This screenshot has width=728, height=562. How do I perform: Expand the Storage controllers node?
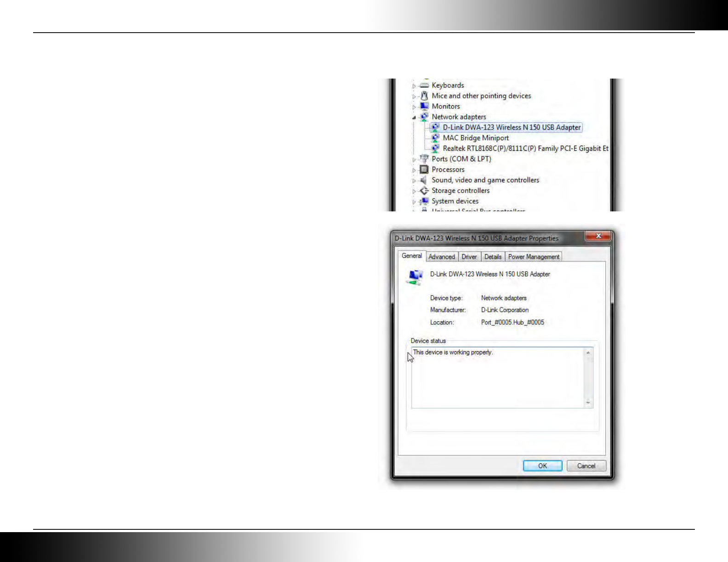tap(414, 192)
